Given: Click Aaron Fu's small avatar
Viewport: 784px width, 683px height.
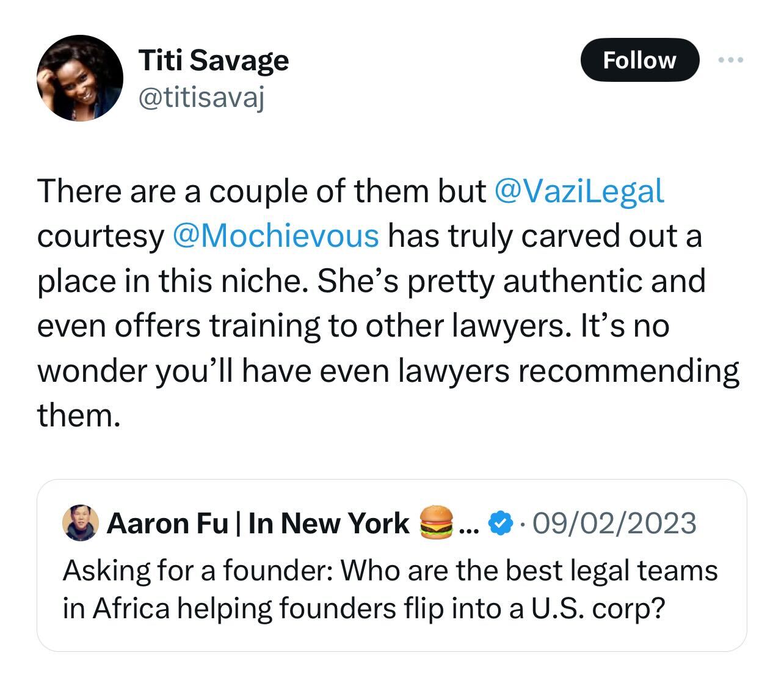Looking at the screenshot, I should coord(81,523).
